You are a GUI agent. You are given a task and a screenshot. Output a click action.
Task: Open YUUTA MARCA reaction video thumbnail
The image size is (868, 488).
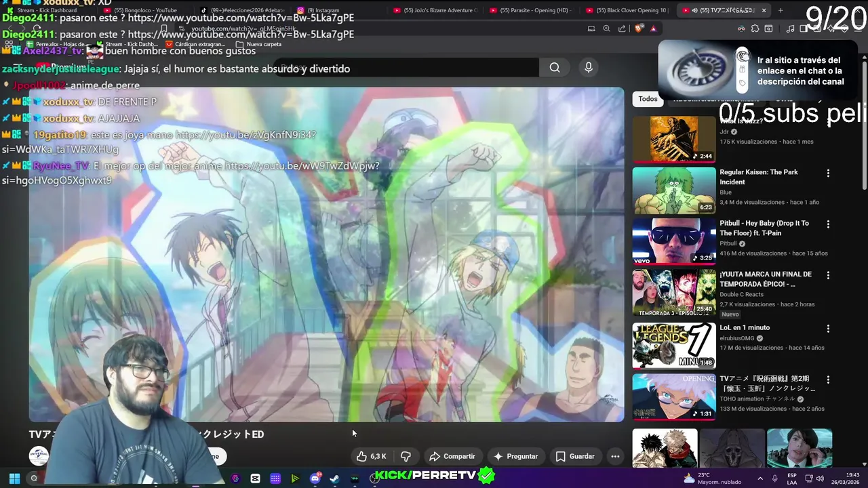point(674,293)
